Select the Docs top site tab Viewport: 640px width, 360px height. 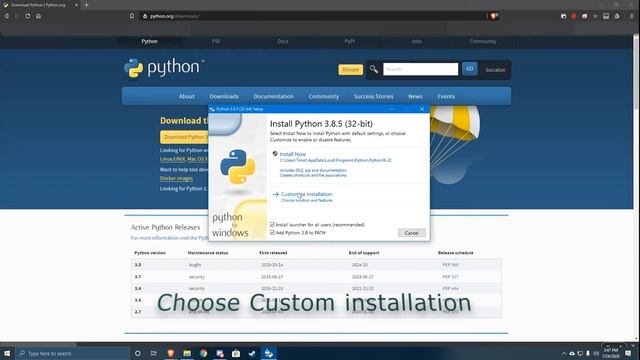282,41
